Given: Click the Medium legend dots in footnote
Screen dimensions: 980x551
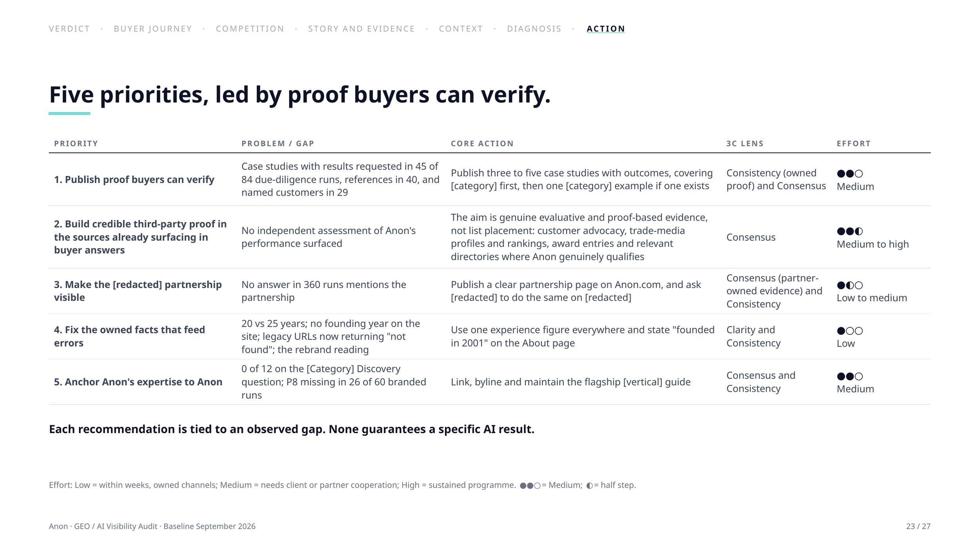Looking at the screenshot, I should pos(530,486).
